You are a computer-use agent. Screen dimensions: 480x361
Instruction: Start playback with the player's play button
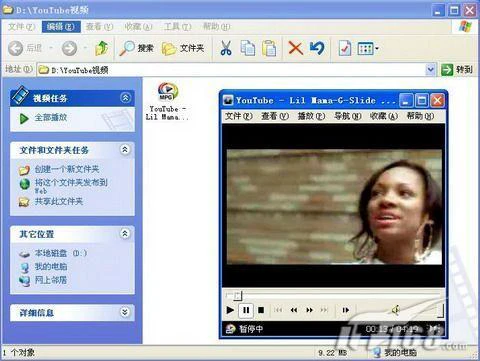coord(230,310)
